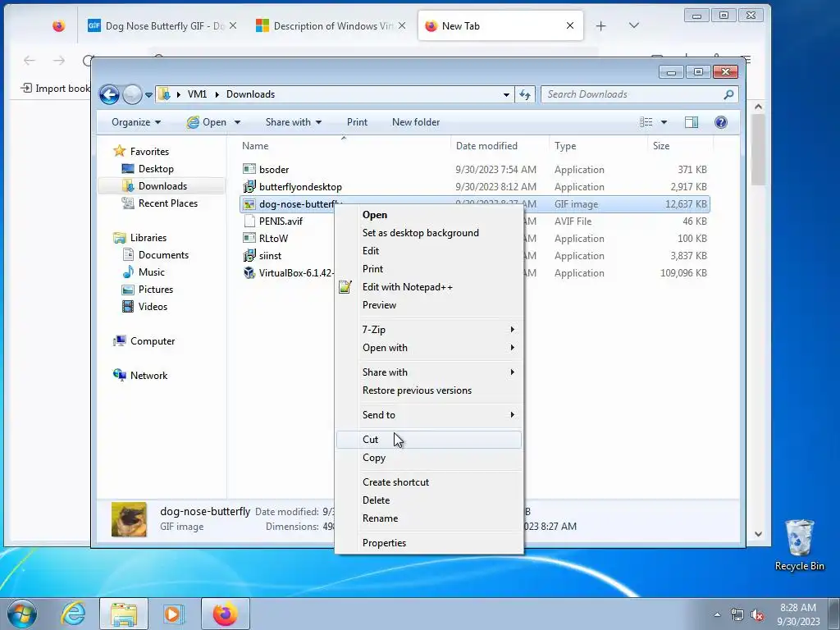
Task: Select the butterflyondesktop file
Action: 300,186
